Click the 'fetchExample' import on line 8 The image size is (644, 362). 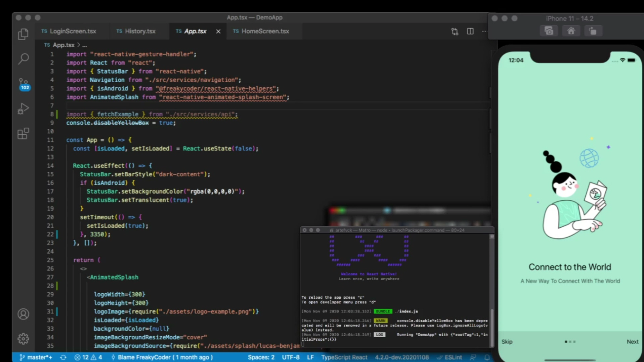point(117,114)
